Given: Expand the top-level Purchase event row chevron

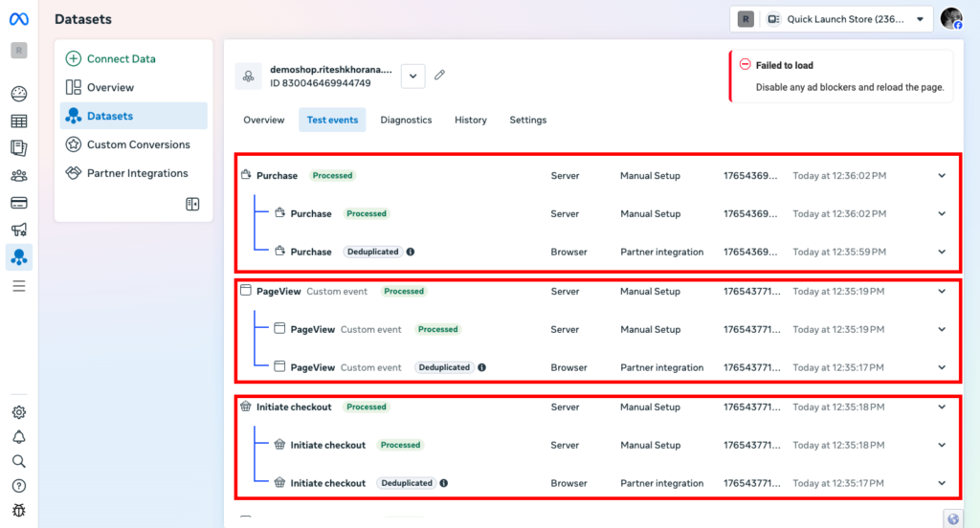Looking at the screenshot, I should tap(942, 176).
